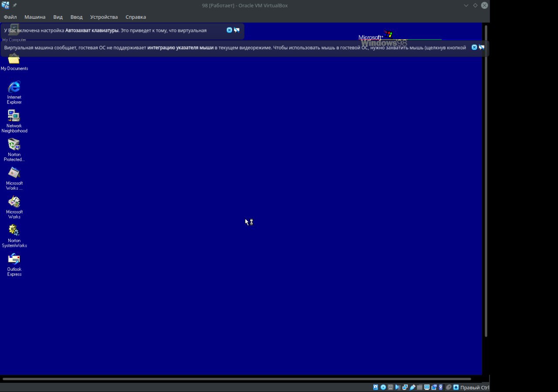Dismiss the mouse pointer integration notification

[x=474, y=47]
